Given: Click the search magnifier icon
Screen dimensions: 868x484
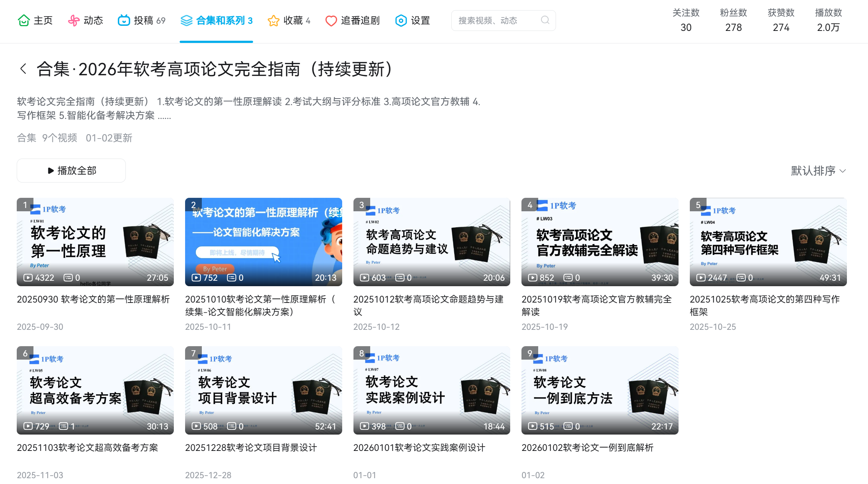Looking at the screenshot, I should [545, 20].
